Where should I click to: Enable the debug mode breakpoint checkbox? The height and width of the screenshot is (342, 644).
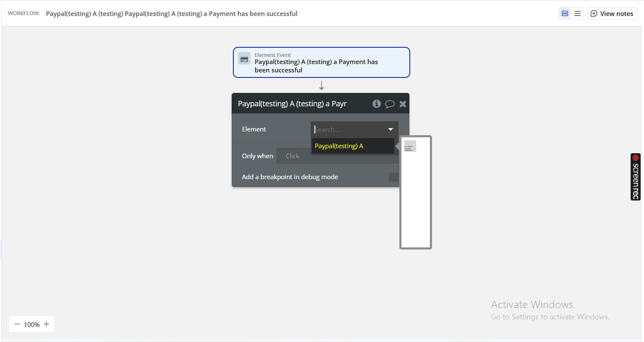click(394, 177)
